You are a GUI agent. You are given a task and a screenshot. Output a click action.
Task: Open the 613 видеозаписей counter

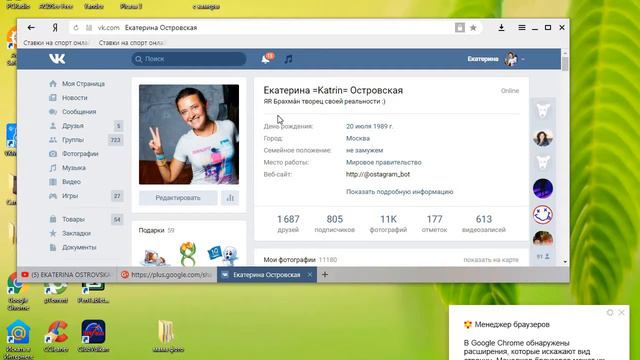coord(484,224)
